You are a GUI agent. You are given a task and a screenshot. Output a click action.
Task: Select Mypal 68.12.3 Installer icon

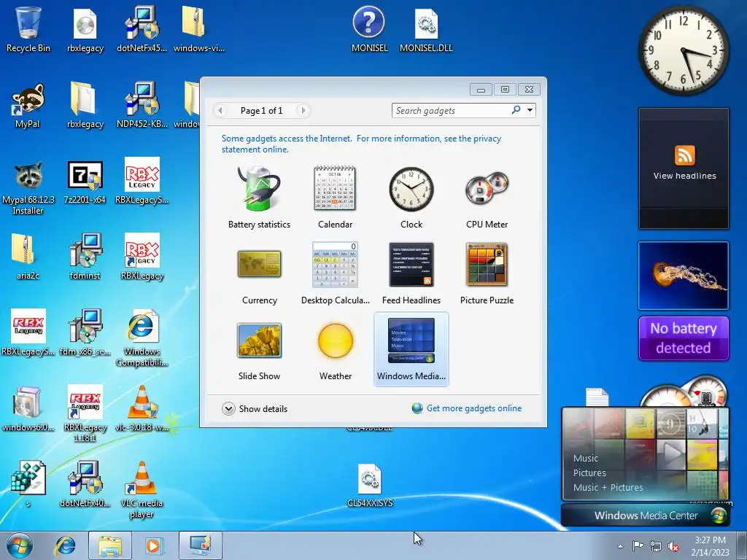28,187
